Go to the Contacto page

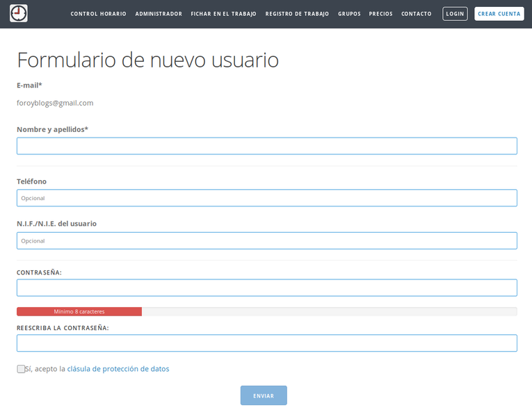[x=416, y=14]
